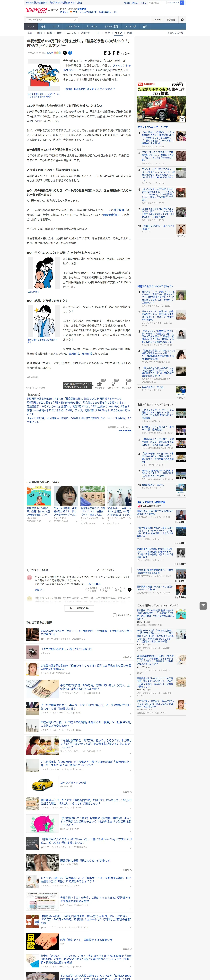
Task: Open ESSE-online source link below article
Action: (125, 431)
